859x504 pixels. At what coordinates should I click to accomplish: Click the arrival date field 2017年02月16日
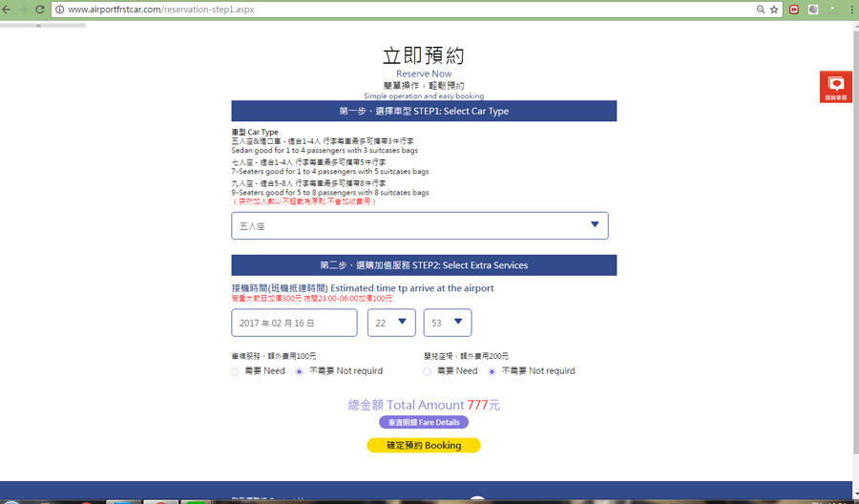[x=294, y=323]
